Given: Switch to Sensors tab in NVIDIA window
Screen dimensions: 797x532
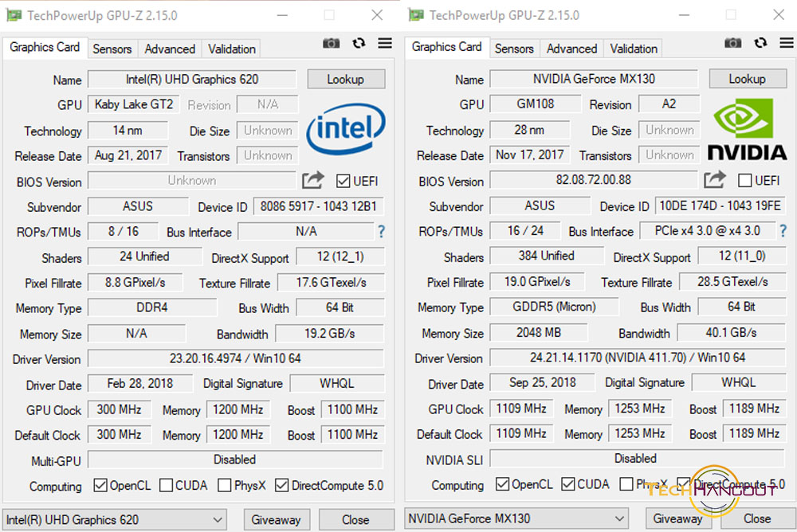Looking at the screenshot, I should click(x=514, y=49).
